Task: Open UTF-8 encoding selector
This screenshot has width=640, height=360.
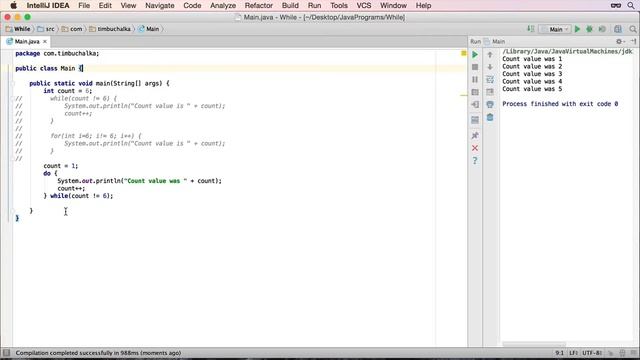Action: point(592,353)
